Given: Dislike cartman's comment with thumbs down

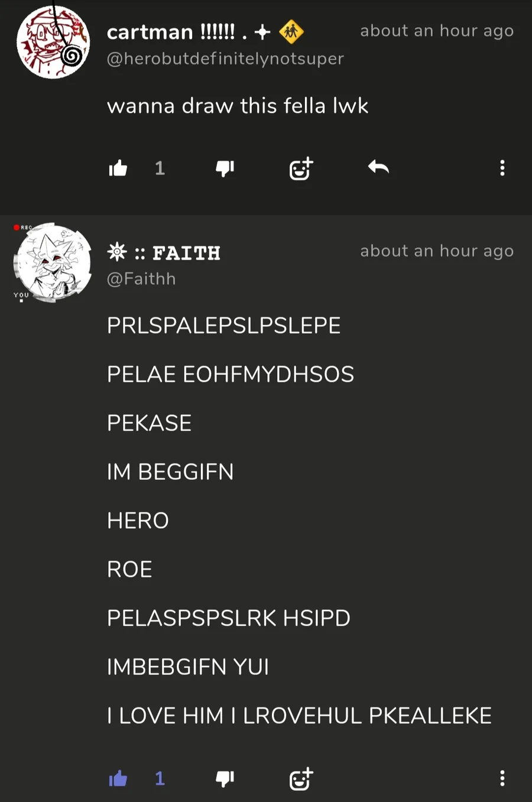Looking at the screenshot, I should 225,168.
